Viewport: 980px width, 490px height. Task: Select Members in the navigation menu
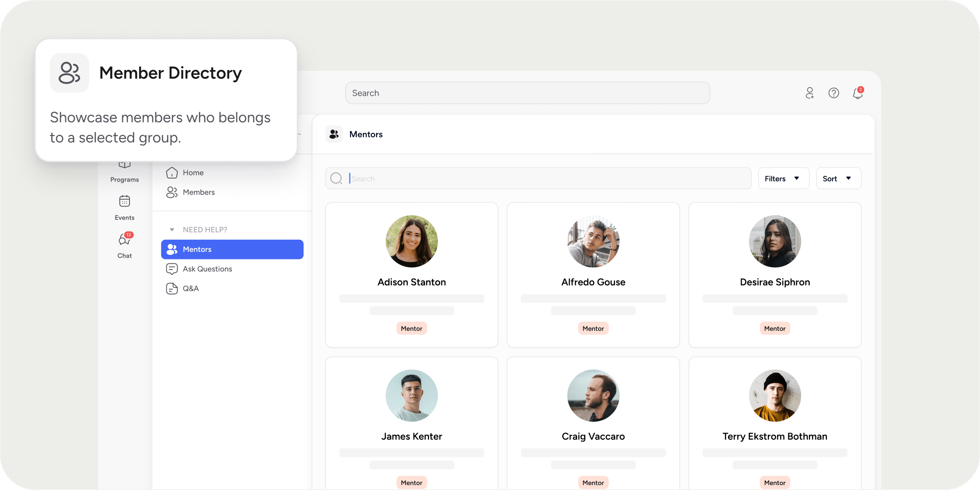pyautogui.click(x=232, y=192)
